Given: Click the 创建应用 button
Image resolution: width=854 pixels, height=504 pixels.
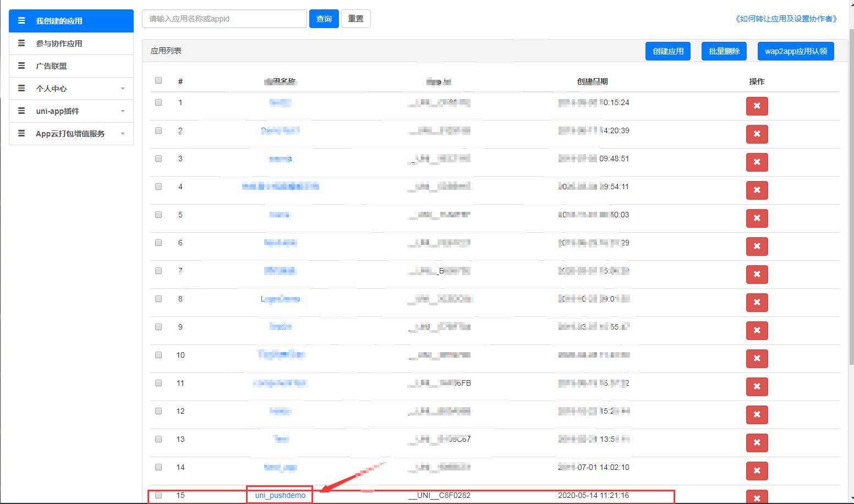Looking at the screenshot, I should [x=667, y=51].
